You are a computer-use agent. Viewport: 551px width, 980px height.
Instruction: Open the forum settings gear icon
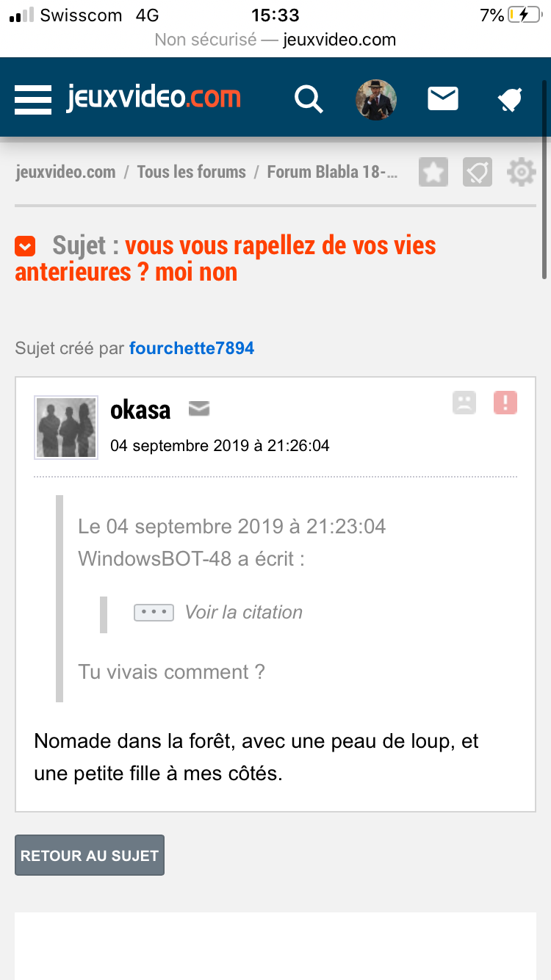[x=522, y=173]
